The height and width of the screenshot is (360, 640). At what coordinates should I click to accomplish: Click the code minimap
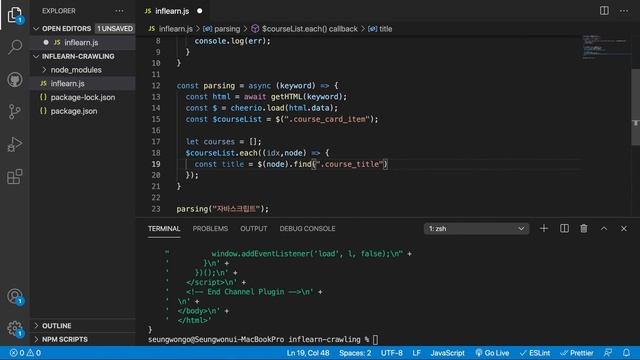(x=606, y=47)
